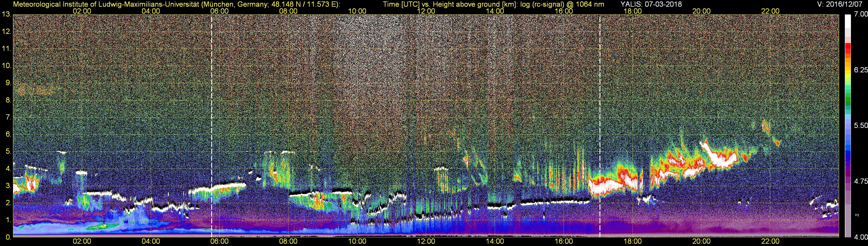Click the 'Time [UTC] vs. Height above ground' caption

point(493,4)
